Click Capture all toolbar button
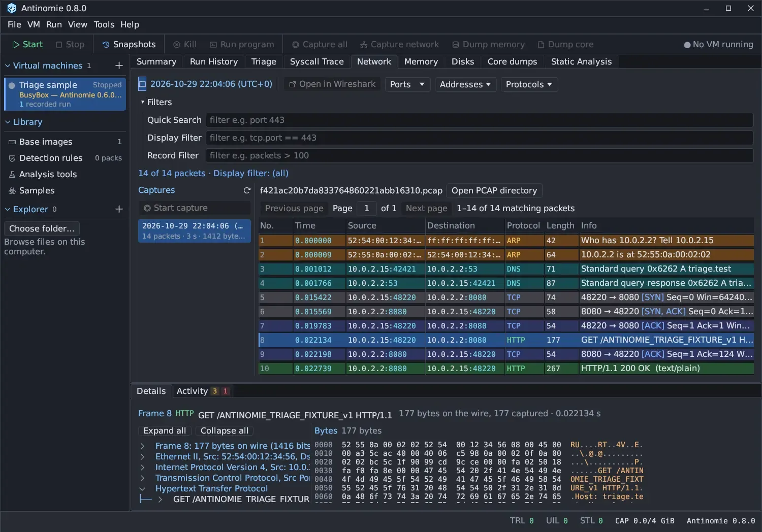The width and height of the screenshot is (762, 532). [320, 45]
